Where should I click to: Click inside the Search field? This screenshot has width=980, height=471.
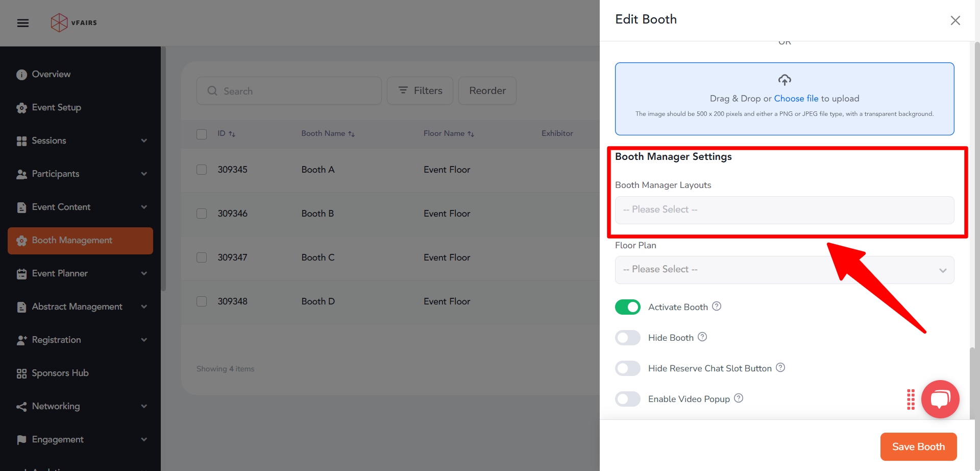[289, 90]
